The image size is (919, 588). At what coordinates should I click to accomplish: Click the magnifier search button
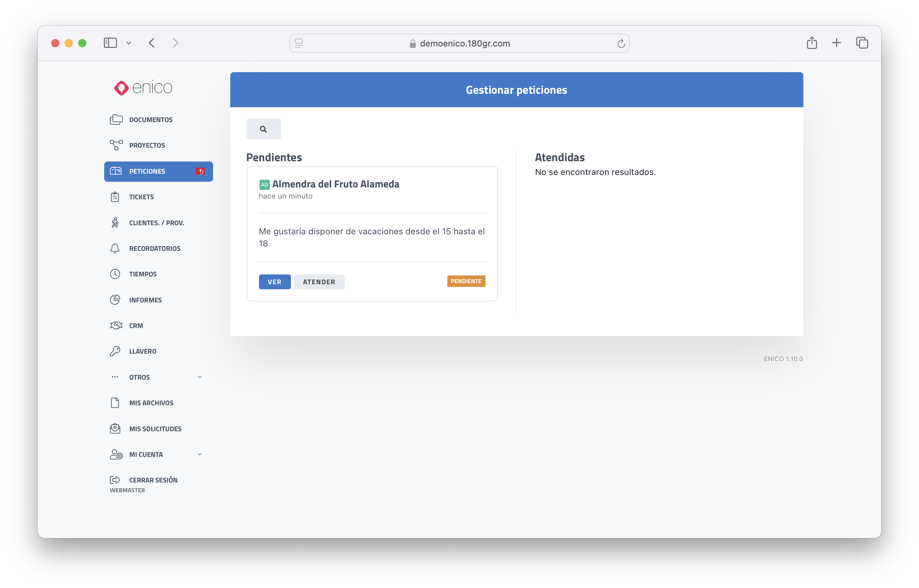pos(263,129)
